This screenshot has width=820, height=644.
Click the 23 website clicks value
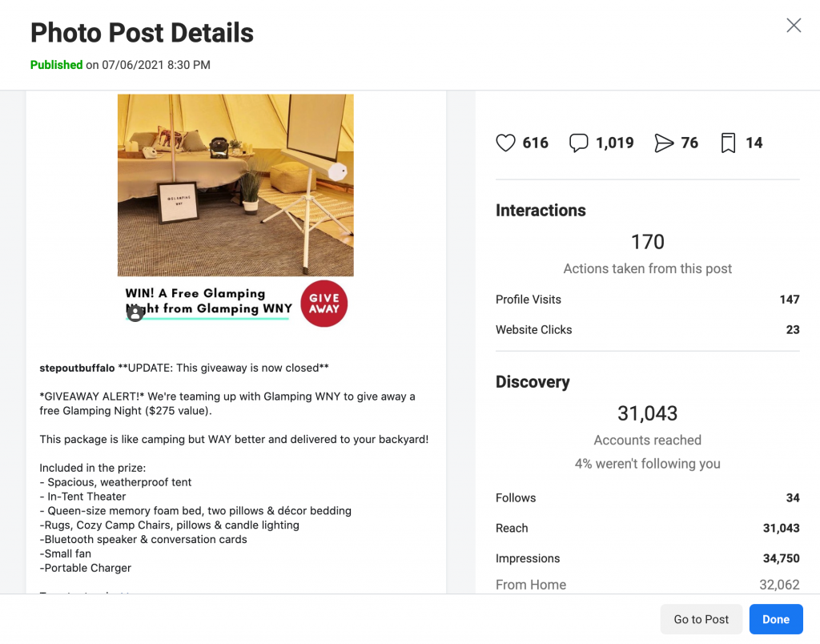tap(793, 329)
